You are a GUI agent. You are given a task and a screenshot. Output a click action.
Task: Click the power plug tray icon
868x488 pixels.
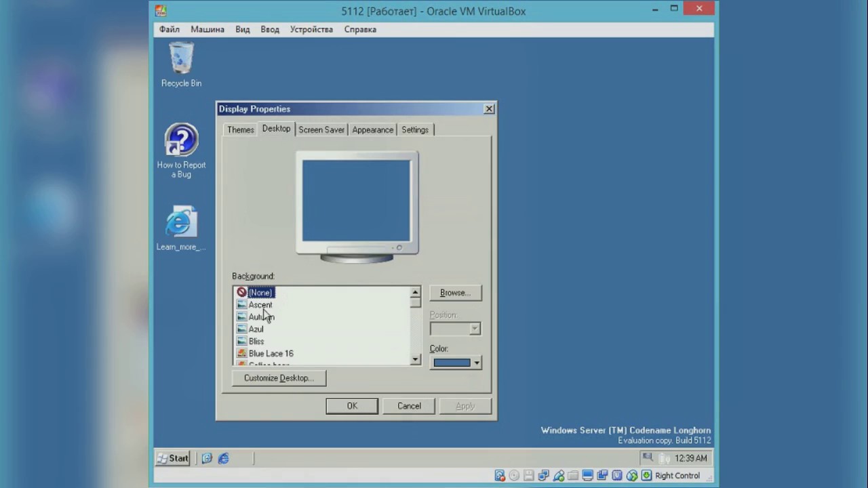[x=664, y=458]
